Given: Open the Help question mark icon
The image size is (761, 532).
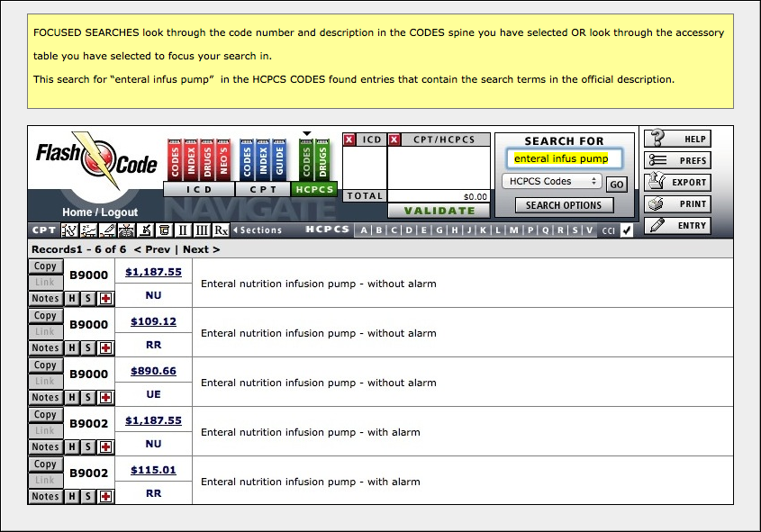Looking at the screenshot, I should point(657,139).
